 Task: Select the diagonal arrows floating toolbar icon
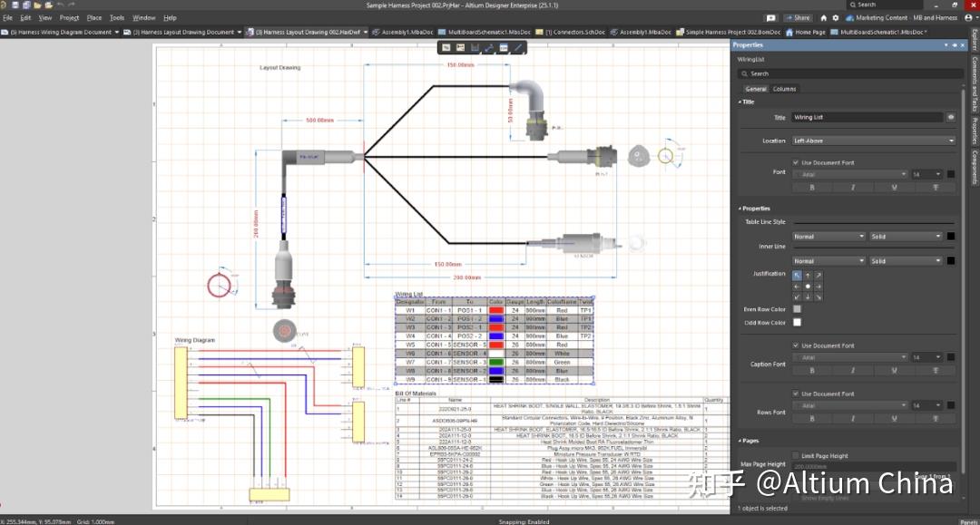click(489, 47)
